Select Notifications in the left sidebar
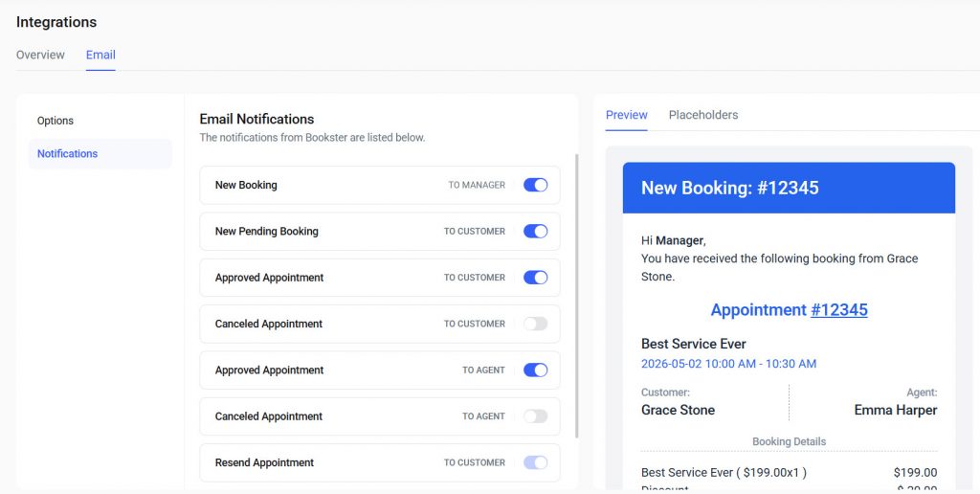 click(x=67, y=153)
